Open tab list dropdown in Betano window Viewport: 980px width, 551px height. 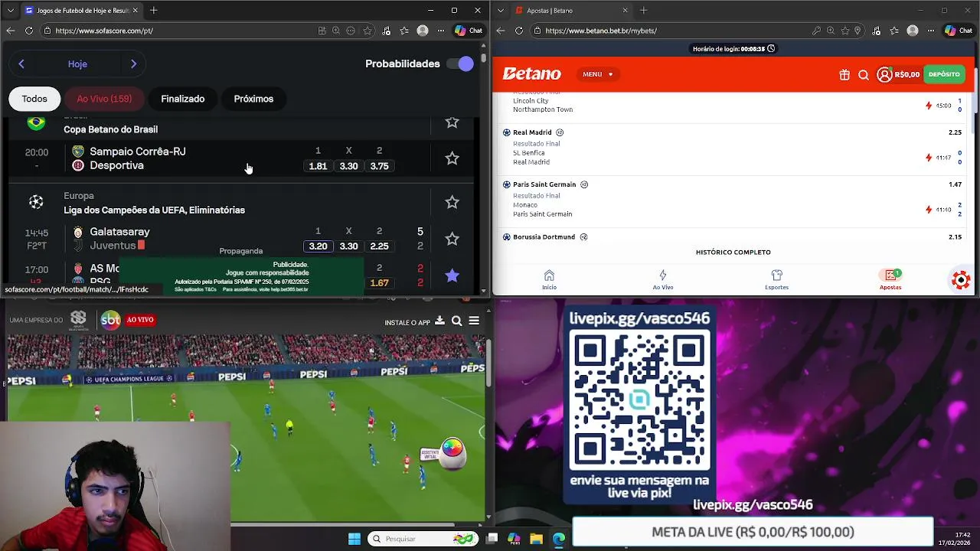tap(500, 10)
